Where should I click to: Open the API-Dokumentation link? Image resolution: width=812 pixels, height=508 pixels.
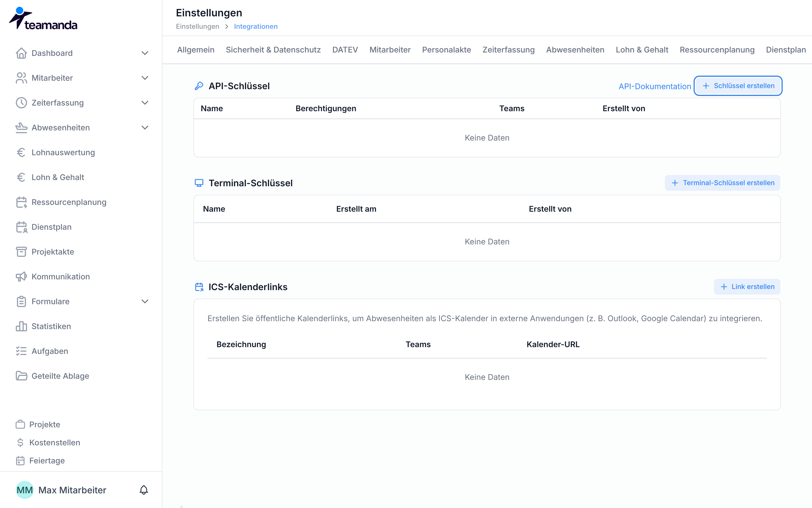coord(655,87)
